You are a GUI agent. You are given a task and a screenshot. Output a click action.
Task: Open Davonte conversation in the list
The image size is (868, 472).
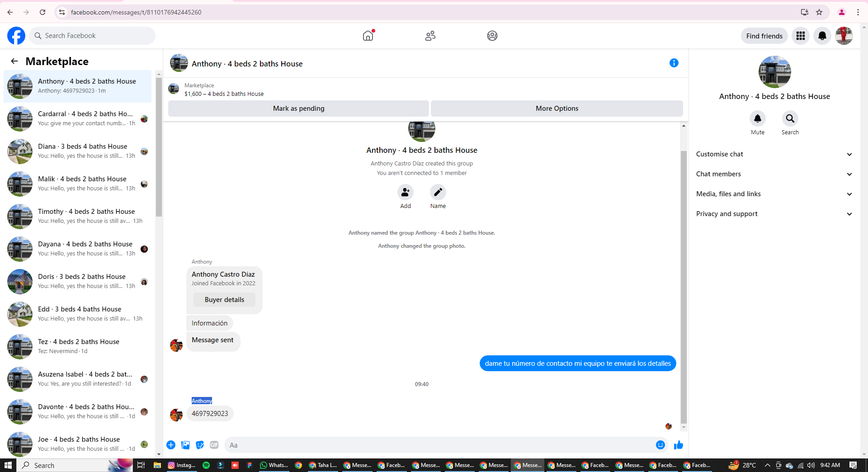coord(78,412)
